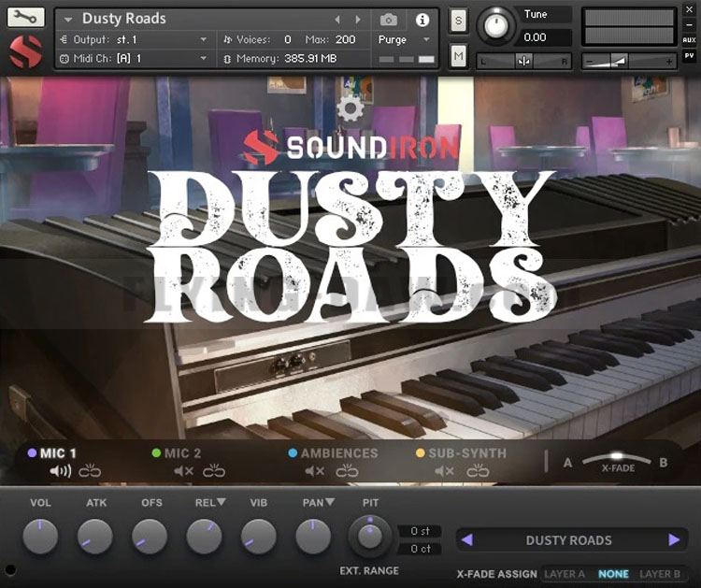Assign X-Fade to LAYER A
This screenshot has height=588, width=701.
click(x=565, y=574)
